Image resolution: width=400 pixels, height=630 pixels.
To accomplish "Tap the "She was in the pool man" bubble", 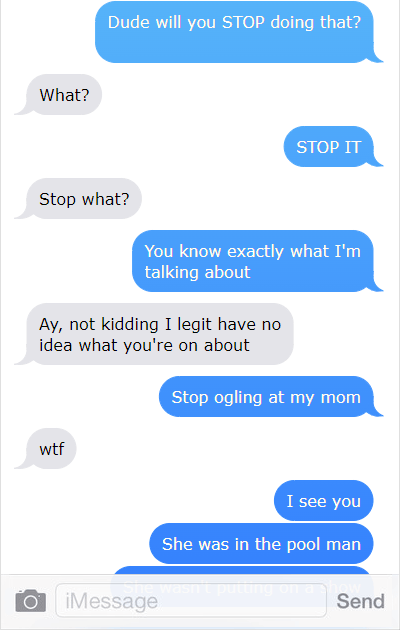I will click(261, 544).
